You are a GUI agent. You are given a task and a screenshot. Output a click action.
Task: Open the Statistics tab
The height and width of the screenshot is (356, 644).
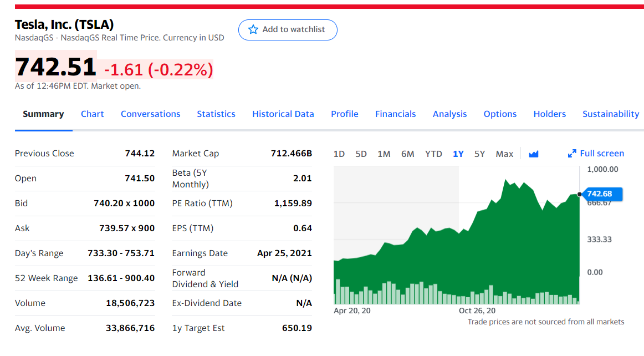(216, 114)
